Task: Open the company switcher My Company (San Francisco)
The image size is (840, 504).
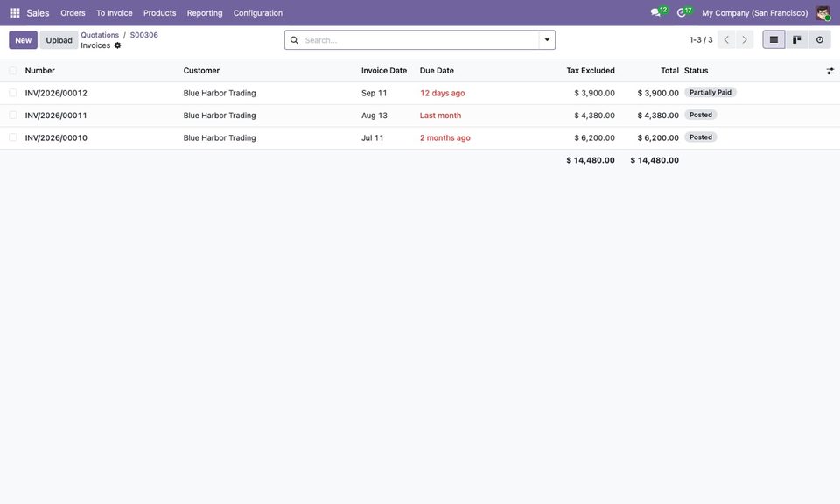Action: pos(755,13)
